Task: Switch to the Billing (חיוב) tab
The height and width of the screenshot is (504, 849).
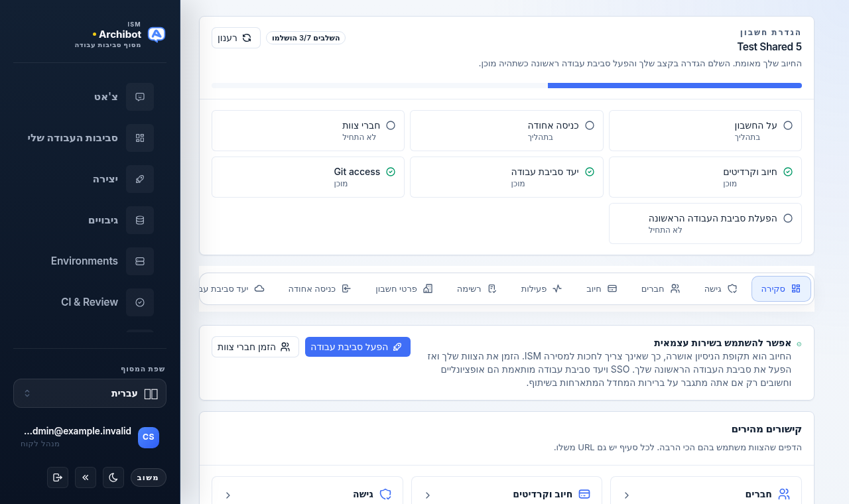Action: point(602,288)
